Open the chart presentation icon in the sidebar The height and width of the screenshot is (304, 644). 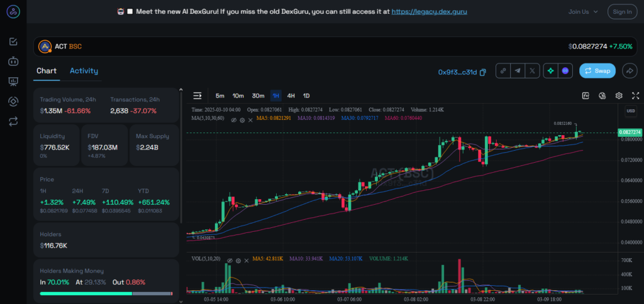pos(13,81)
